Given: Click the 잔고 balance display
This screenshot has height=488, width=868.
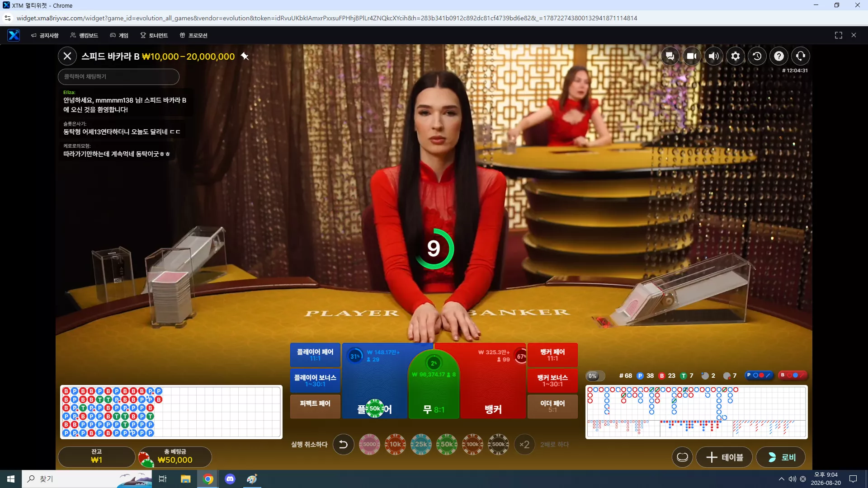Looking at the screenshot, I should 97,457.
